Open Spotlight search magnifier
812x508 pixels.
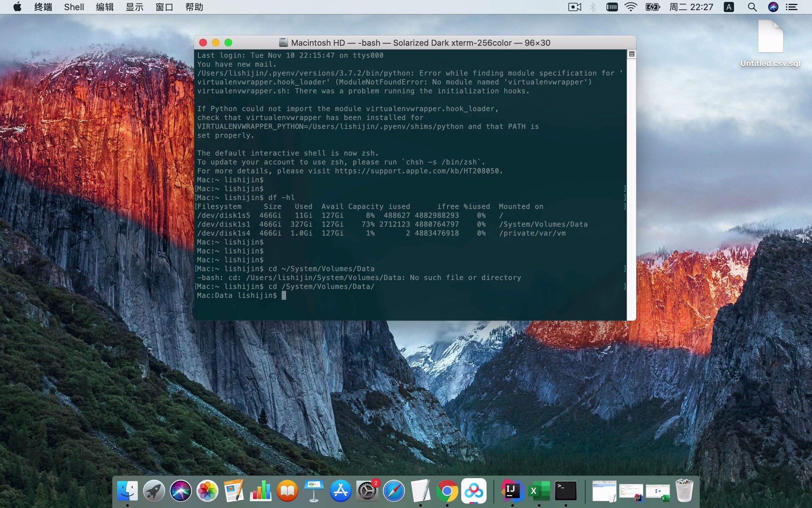click(x=752, y=7)
